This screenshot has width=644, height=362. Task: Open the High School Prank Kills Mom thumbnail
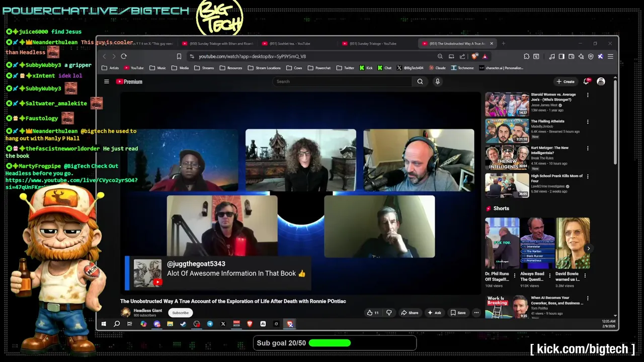[507, 186]
